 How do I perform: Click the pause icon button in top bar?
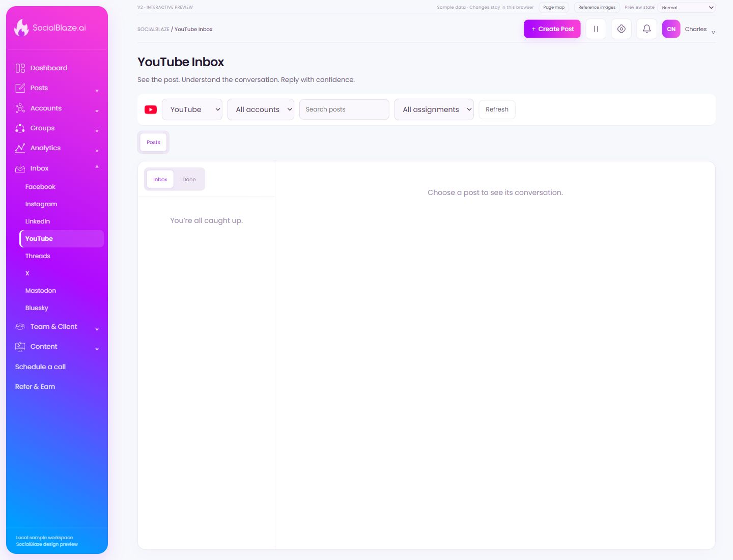(596, 29)
